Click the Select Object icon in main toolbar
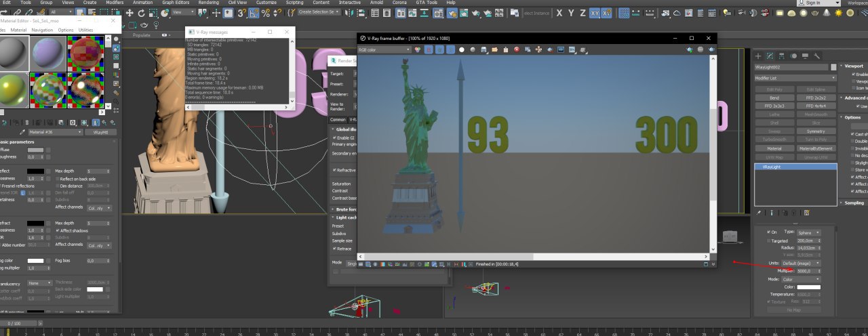Screen dimensions: 868x336 click(80, 13)
